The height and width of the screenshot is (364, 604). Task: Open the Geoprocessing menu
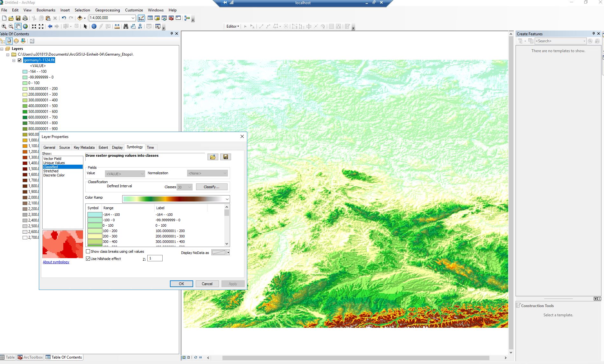point(107,10)
